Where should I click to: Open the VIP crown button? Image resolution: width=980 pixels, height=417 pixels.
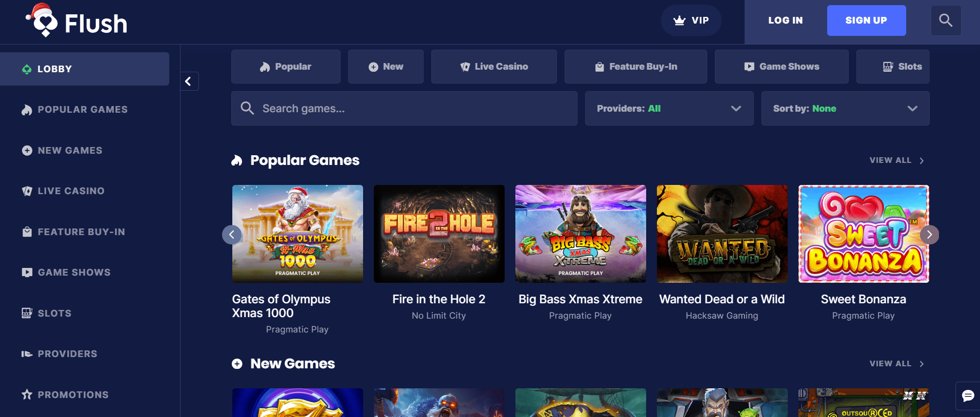pyautogui.click(x=691, y=20)
